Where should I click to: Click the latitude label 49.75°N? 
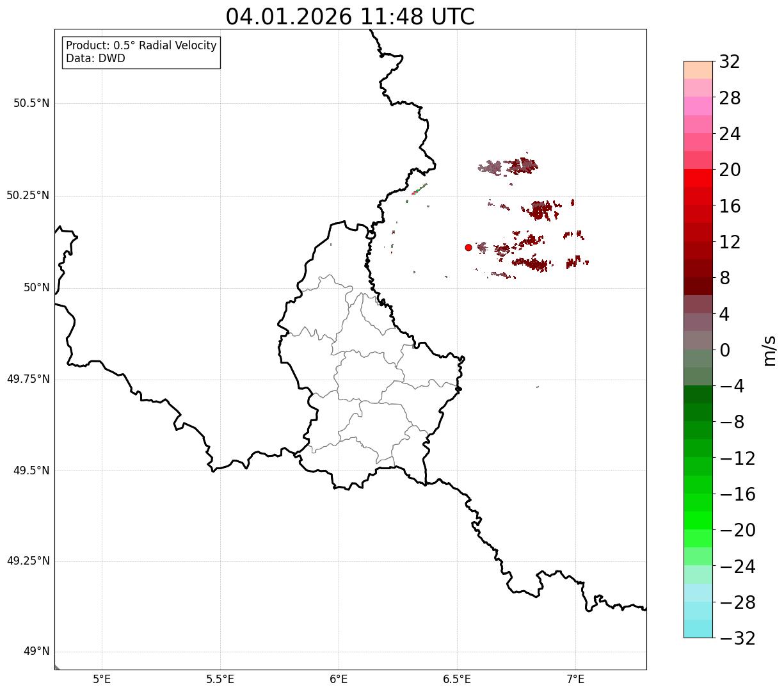[x=28, y=379]
